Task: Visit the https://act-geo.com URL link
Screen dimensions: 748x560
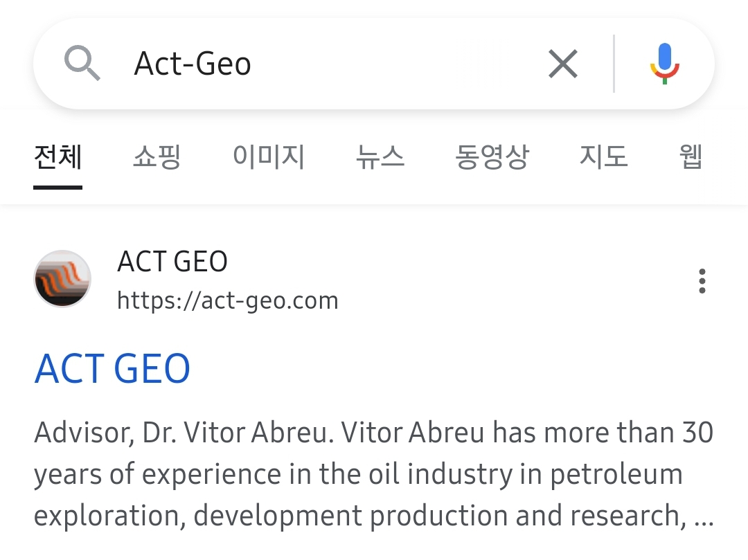Action: pyautogui.click(x=228, y=300)
